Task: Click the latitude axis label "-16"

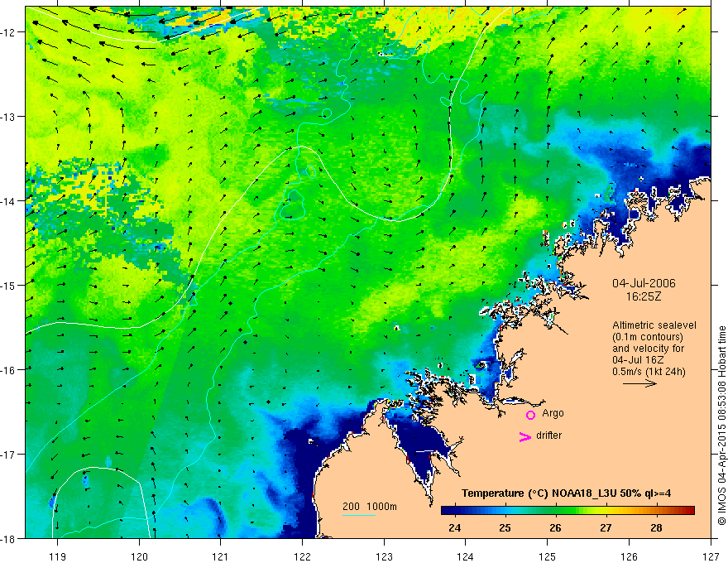Action: point(9,370)
